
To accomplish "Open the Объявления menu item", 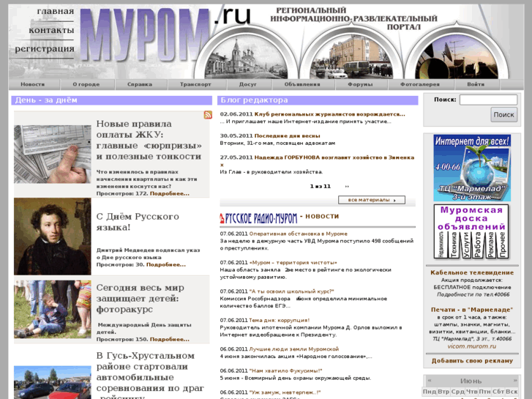I will click(302, 84).
